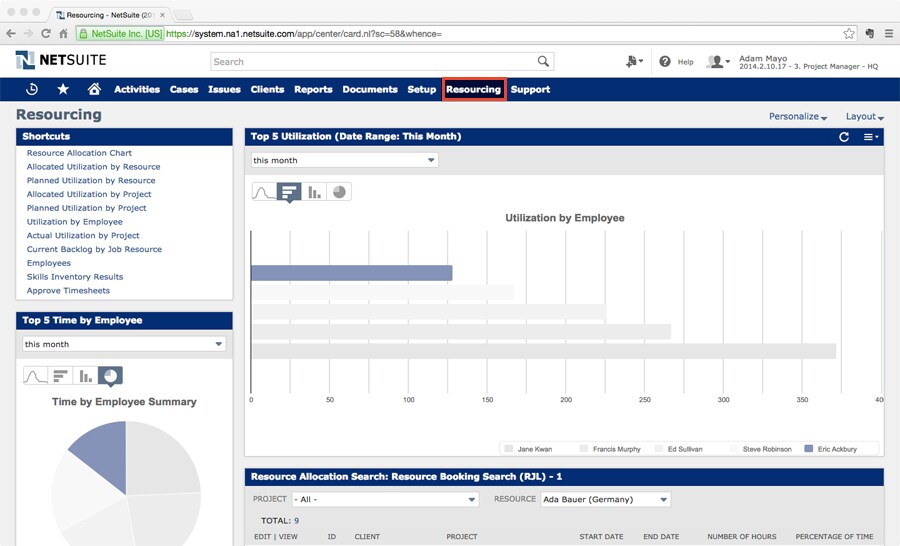Select pie chart in Time by Employee

click(110, 376)
